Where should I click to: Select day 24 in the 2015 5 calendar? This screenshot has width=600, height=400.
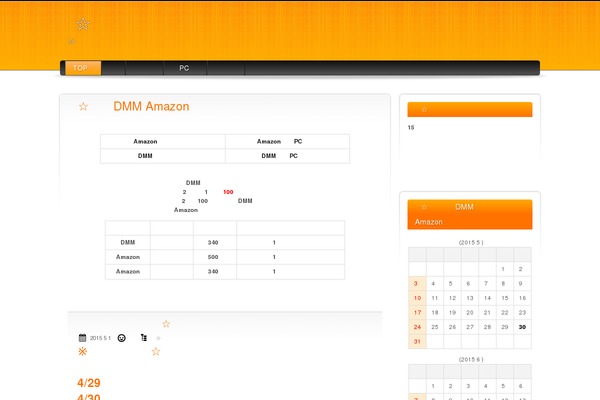(x=417, y=327)
